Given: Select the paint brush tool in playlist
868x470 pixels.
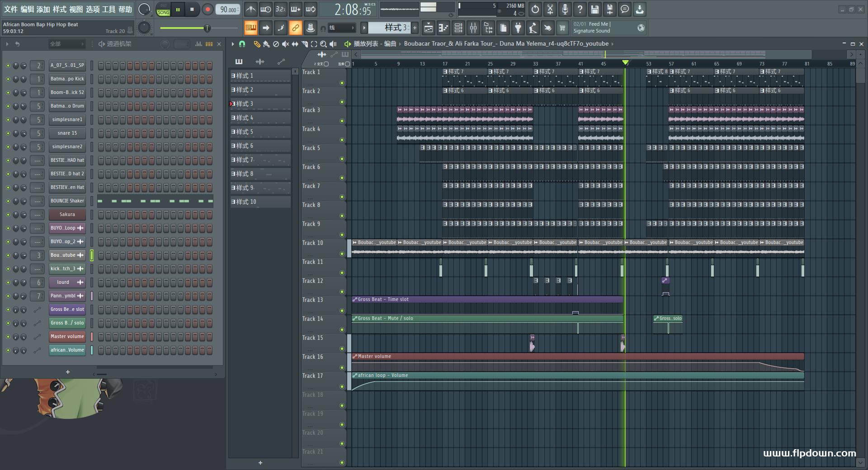Looking at the screenshot, I should click(x=266, y=44).
